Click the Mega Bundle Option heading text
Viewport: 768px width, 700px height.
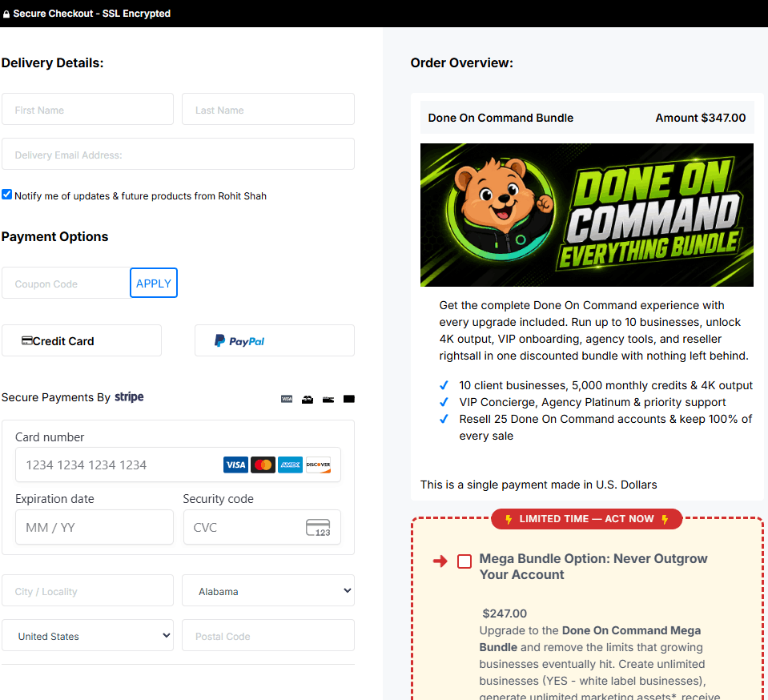click(x=593, y=566)
